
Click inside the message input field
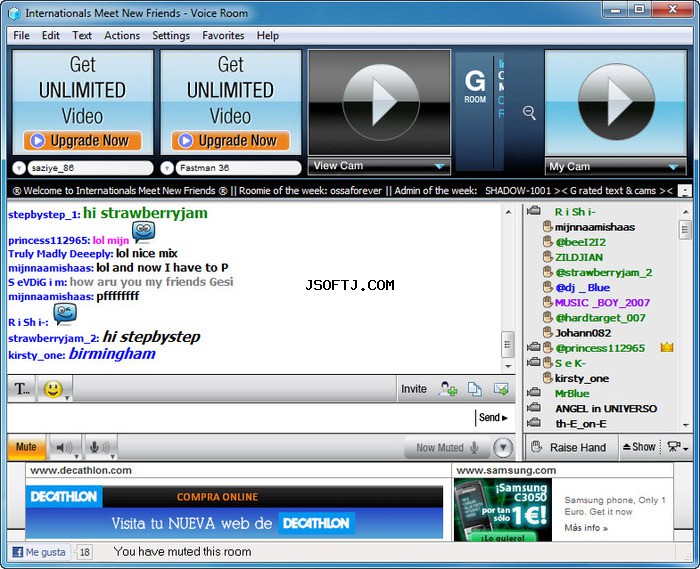click(240, 418)
